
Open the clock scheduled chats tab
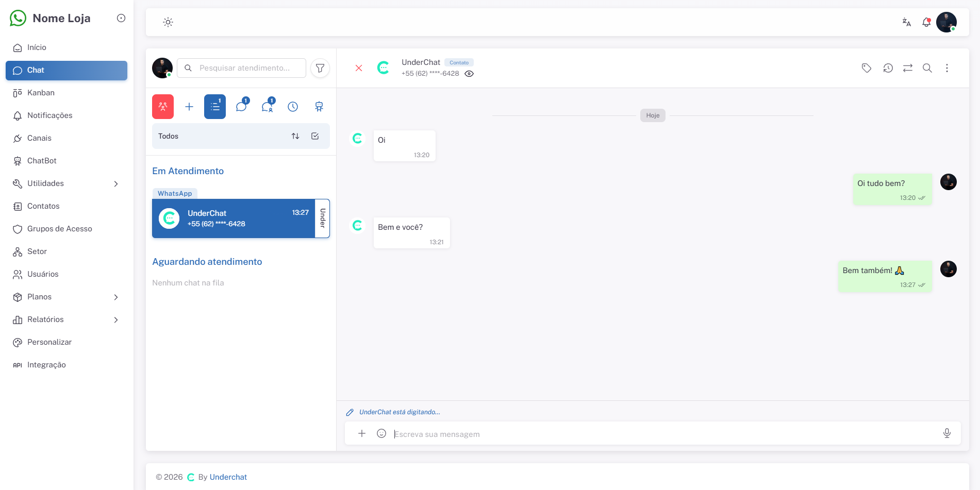293,107
